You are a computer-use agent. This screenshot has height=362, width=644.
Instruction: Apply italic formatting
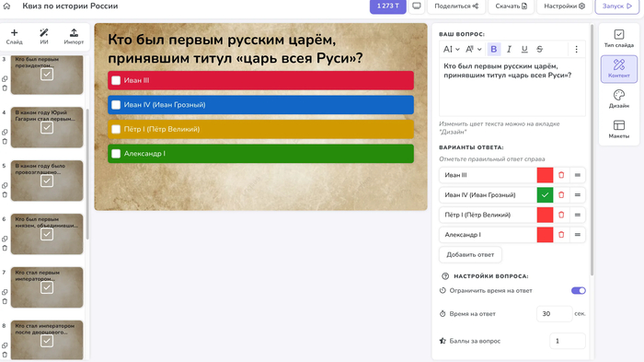pyautogui.click(x=509, y=50)
